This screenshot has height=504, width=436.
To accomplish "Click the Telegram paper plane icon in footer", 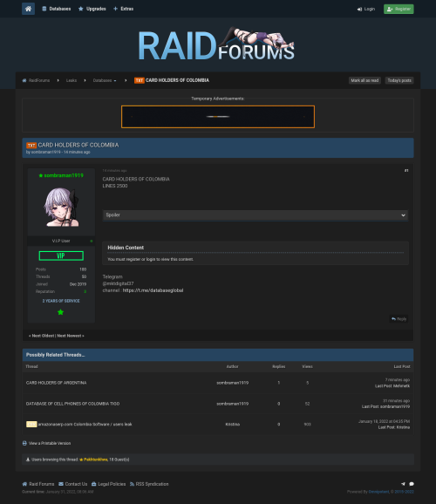I will click(x=403, y=484).
